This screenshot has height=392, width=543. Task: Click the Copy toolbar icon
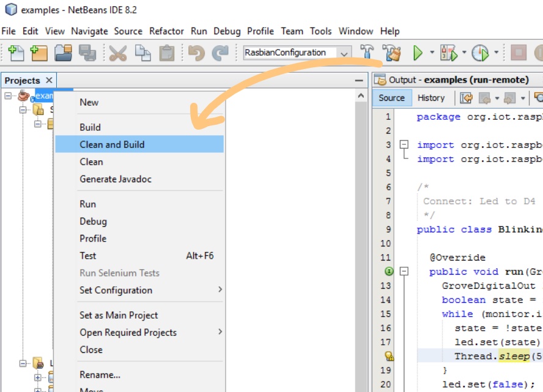pyautogui.click(x=142, y=53)
